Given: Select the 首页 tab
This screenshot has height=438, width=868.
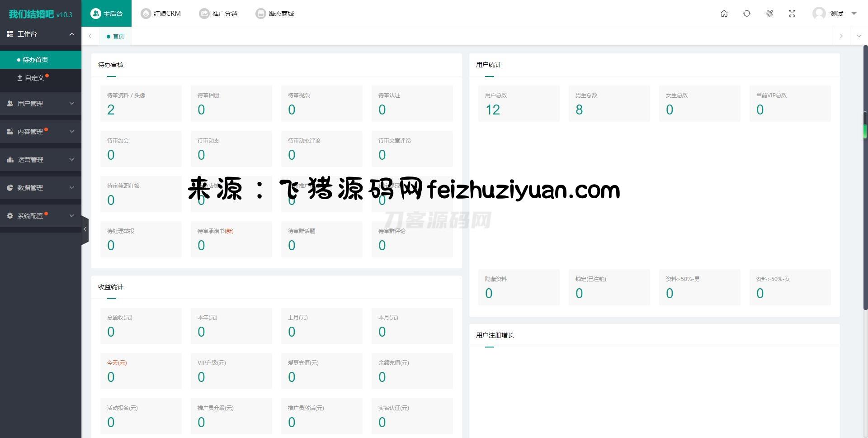Looking at the screenshot, I should 116,36.
